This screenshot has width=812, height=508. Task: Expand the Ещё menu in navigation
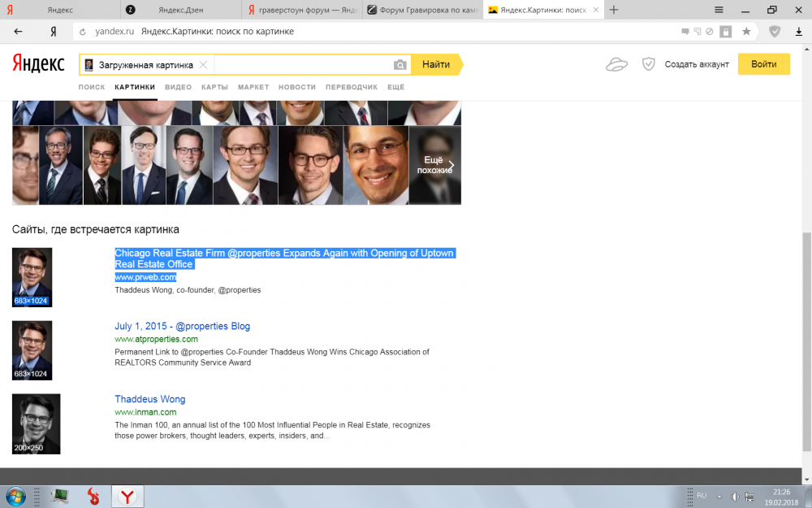[x=395, y=87]
